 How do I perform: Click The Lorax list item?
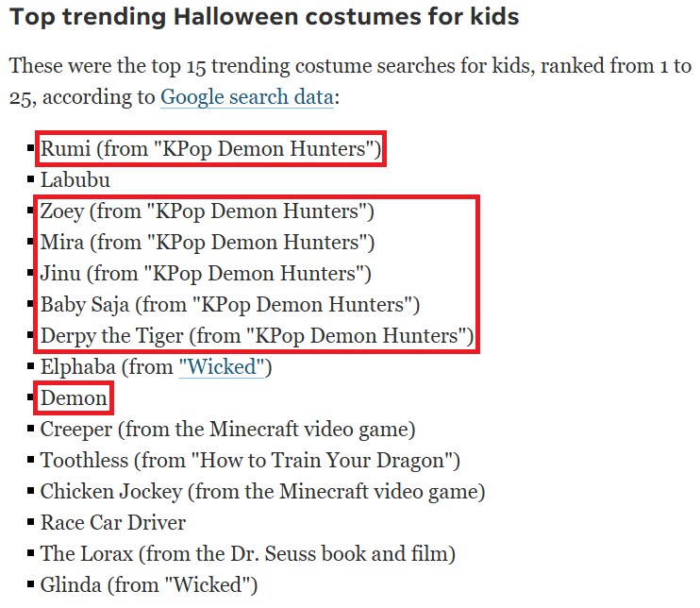pyautogui.click(x=247, y=554)
